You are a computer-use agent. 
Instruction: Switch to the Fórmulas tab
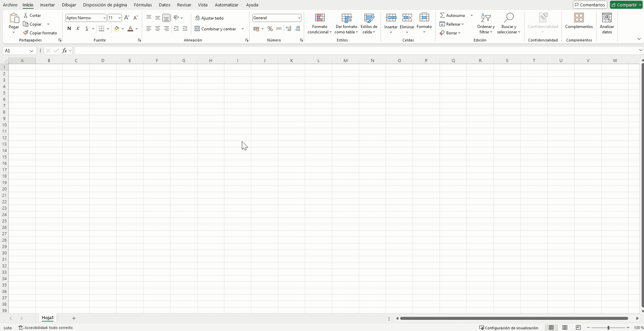coord(143,5)
